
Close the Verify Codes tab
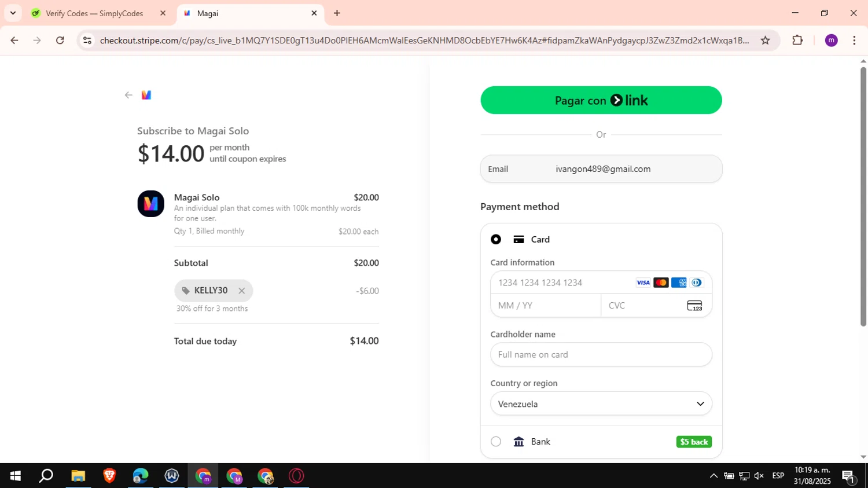pyautogui.click(x=163, y=13)
